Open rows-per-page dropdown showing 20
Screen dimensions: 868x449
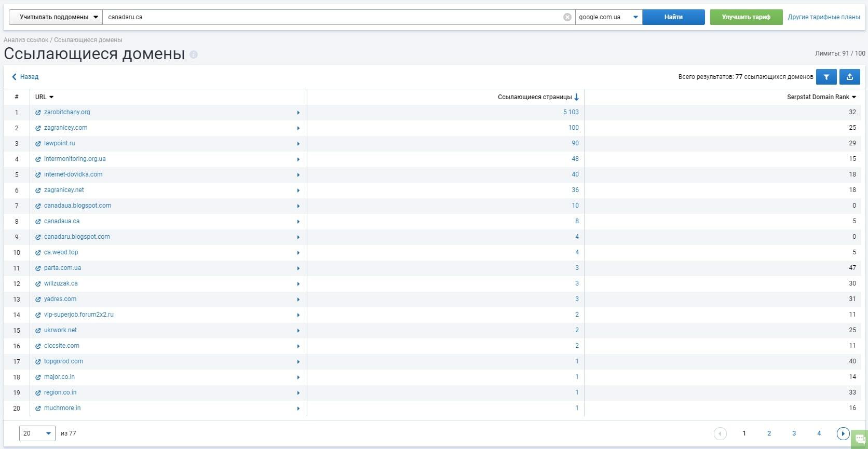pos(37,433)
